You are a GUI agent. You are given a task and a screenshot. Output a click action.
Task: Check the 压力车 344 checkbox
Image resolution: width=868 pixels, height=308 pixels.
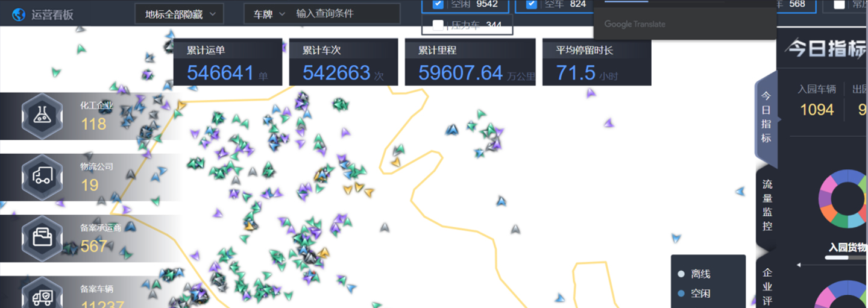(438, 25)
